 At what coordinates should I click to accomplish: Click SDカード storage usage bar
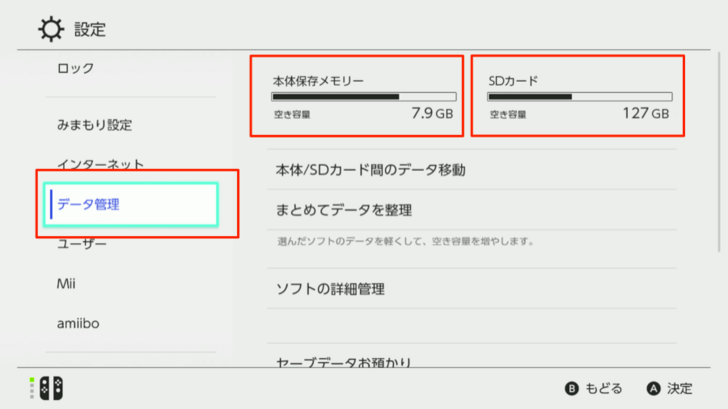click(579, 97)
